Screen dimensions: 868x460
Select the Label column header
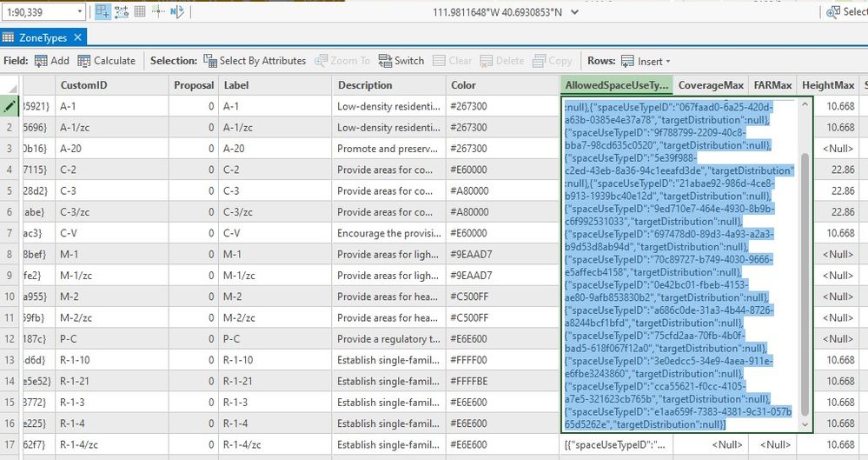[x=275, y=85]
